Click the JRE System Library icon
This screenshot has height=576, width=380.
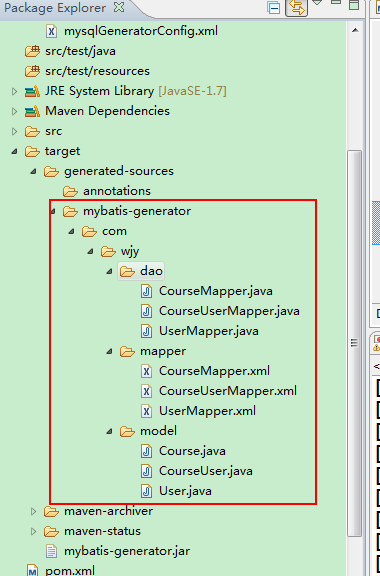click(x=32, y=91)
